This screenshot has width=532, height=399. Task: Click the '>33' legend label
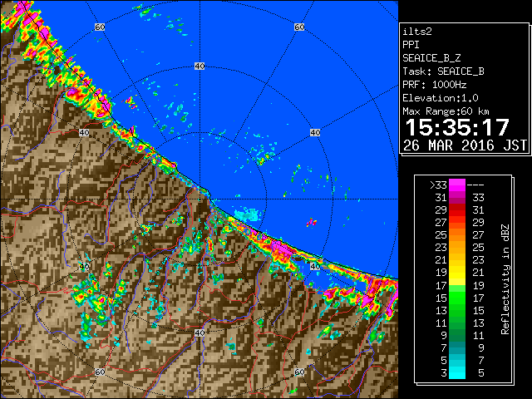coord(438,185)
